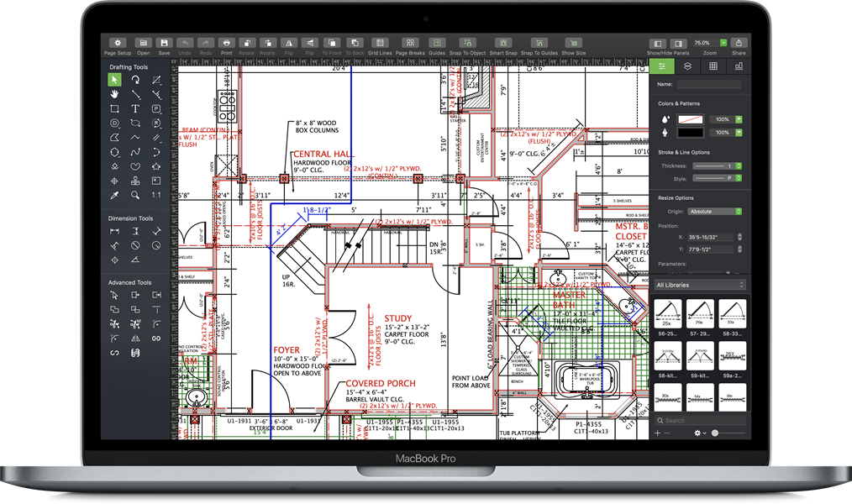
Task: Select the Rotate tool
Action: [136, 80]
